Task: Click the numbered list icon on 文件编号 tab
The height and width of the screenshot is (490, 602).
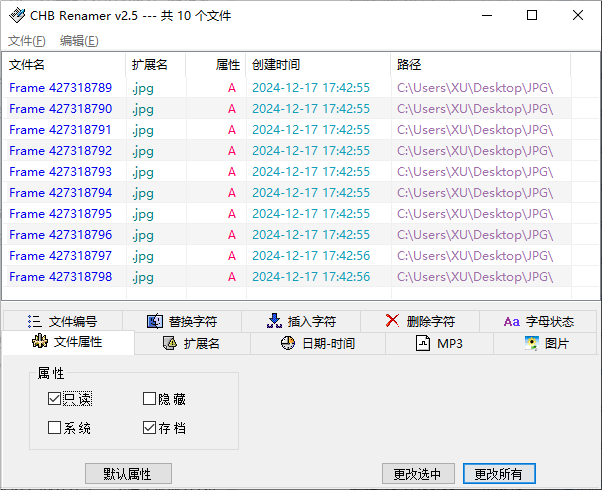Action: 35,321
